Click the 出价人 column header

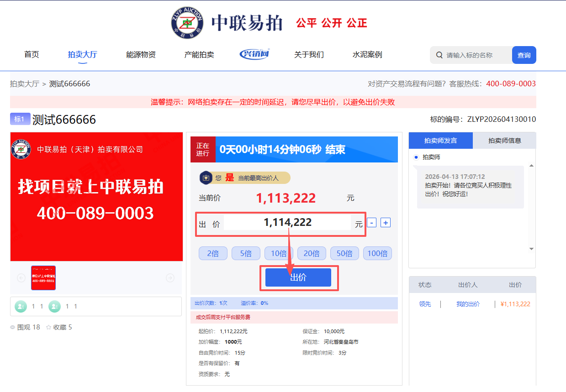(x=468, y=285)
